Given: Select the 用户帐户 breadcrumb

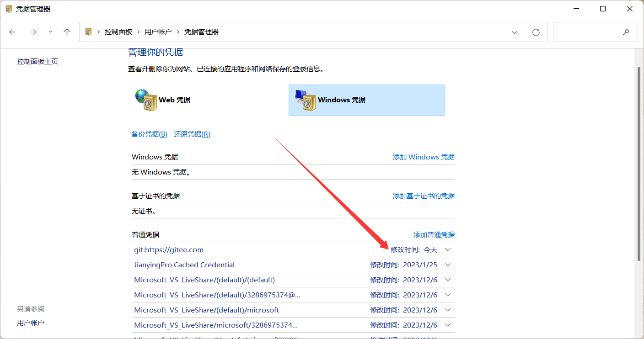Looking at the screenshot, I should click(158, 32).
